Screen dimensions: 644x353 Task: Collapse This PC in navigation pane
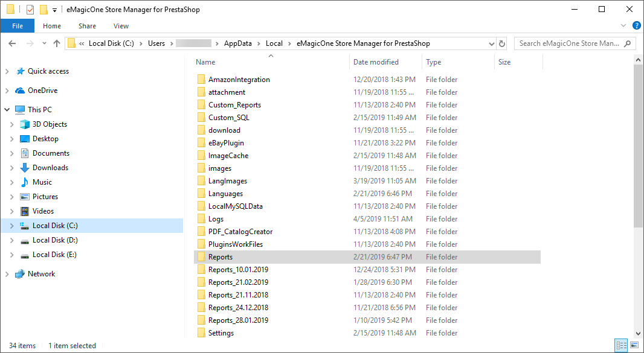pos(7,110)
